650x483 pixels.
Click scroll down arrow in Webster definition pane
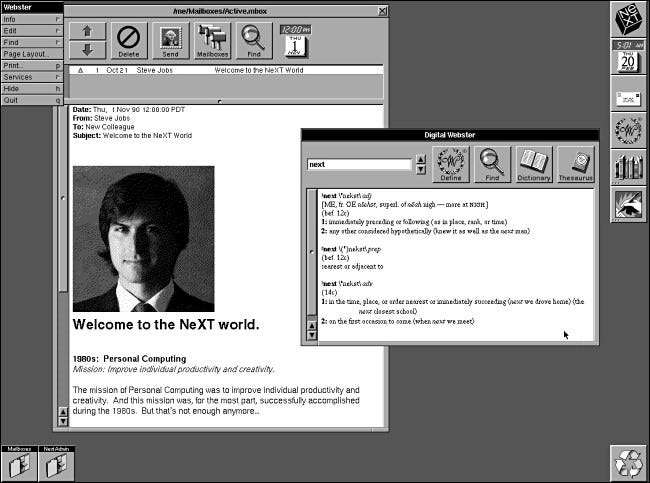click(x=311, y=335)
